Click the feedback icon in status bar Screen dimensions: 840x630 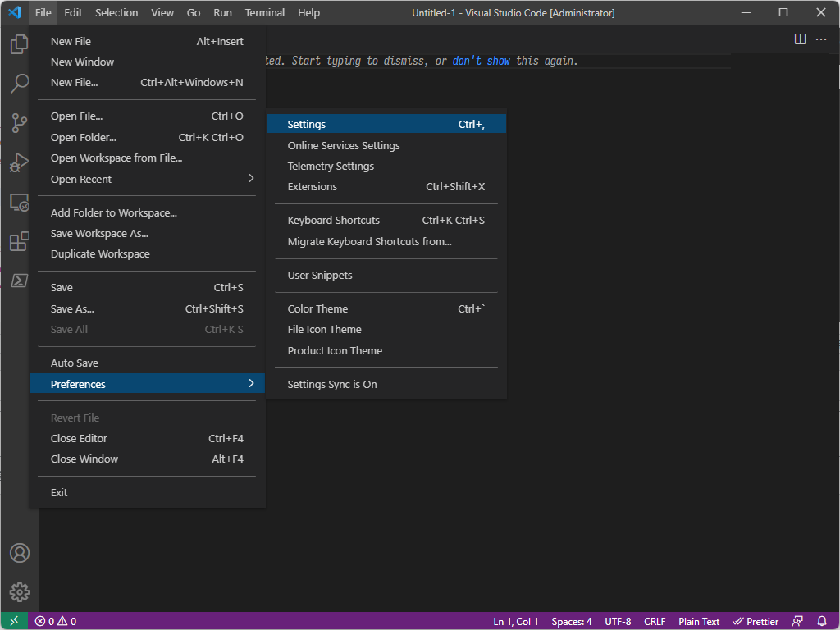click(797, 622)
